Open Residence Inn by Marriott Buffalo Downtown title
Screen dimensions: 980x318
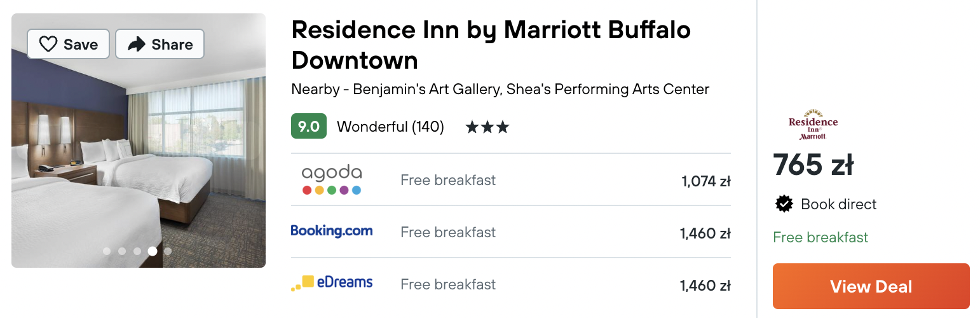491,45
